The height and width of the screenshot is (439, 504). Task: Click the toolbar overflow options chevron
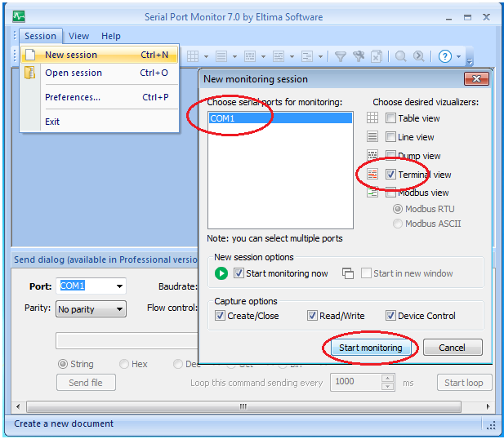click(470, 61)
